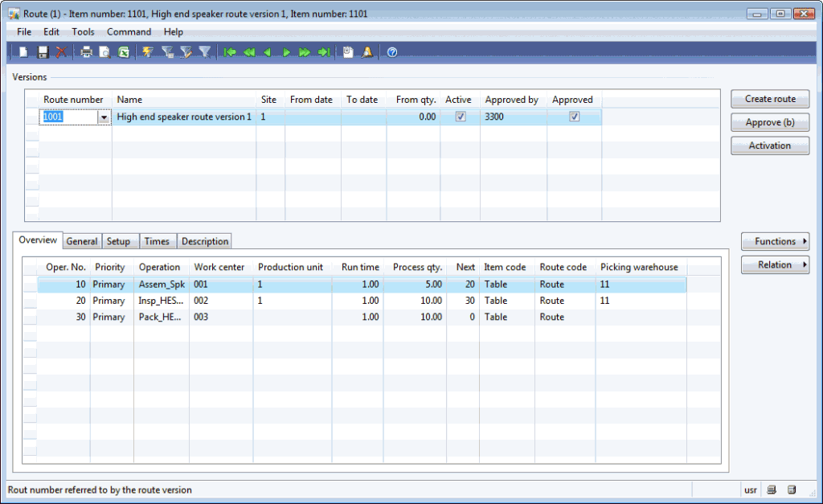Click the Save toolbar icon
The image size is (823, 504).
(41, 51)
